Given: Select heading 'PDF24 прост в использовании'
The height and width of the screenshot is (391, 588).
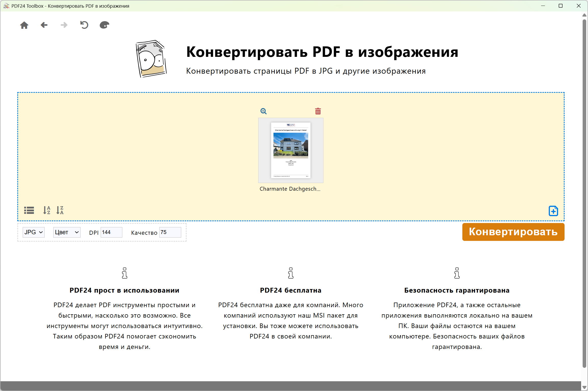Looking at the screenshot, I should coord(125,290).
